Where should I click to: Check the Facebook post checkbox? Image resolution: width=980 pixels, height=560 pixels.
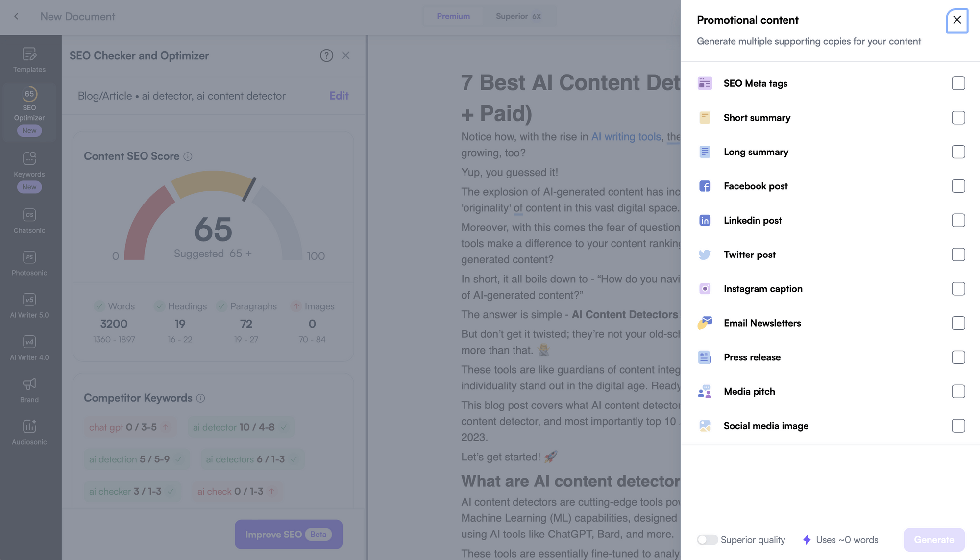coord(958,186)
